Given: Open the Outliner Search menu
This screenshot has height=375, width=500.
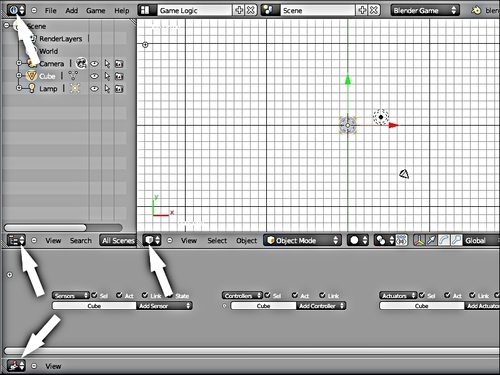Looking at the screenshot, I should tap(81, 241).
